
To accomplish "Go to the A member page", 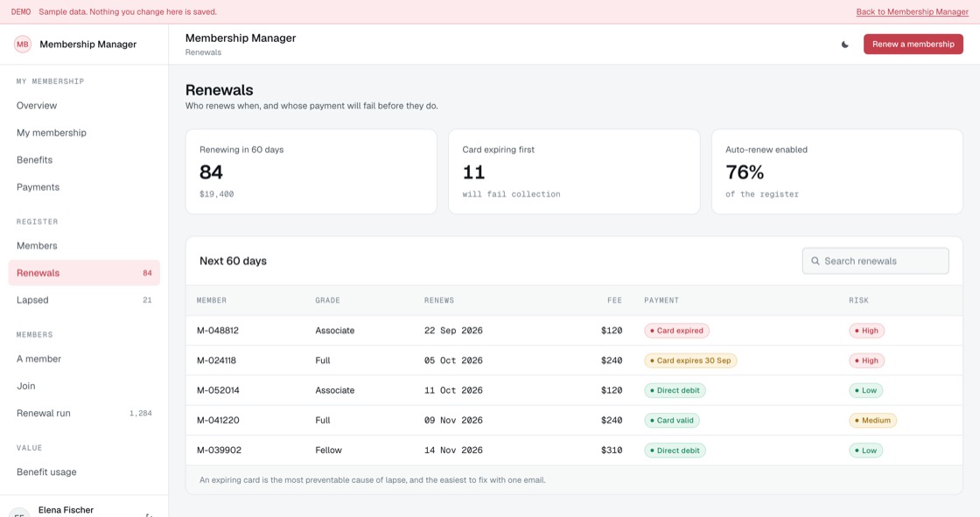I will [x=84, y=359].
